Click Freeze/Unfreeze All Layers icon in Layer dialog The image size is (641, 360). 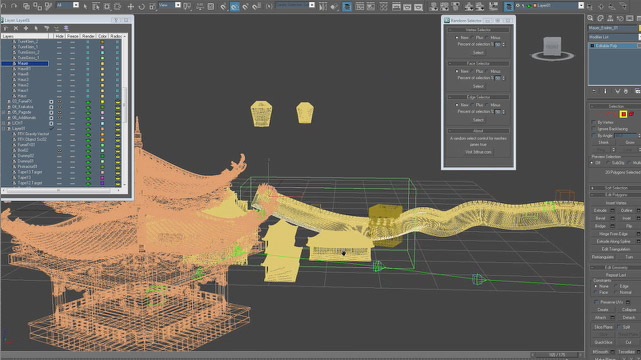(66, 28)
